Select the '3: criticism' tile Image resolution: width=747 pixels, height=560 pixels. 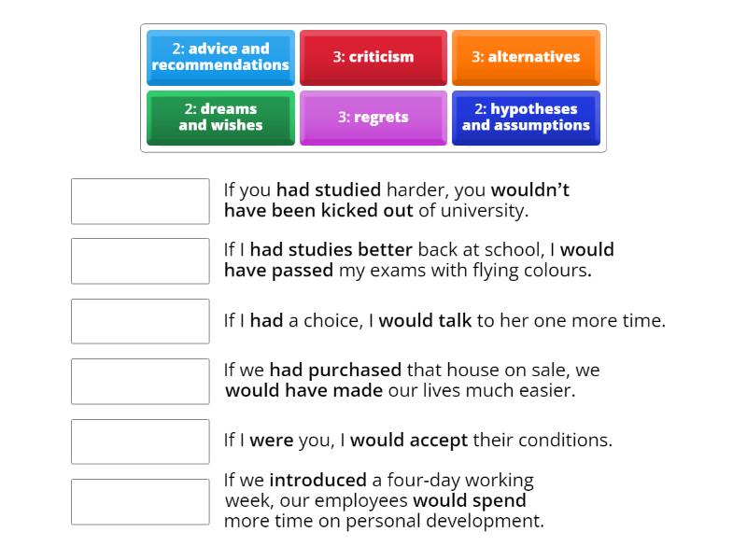point(373,57)
